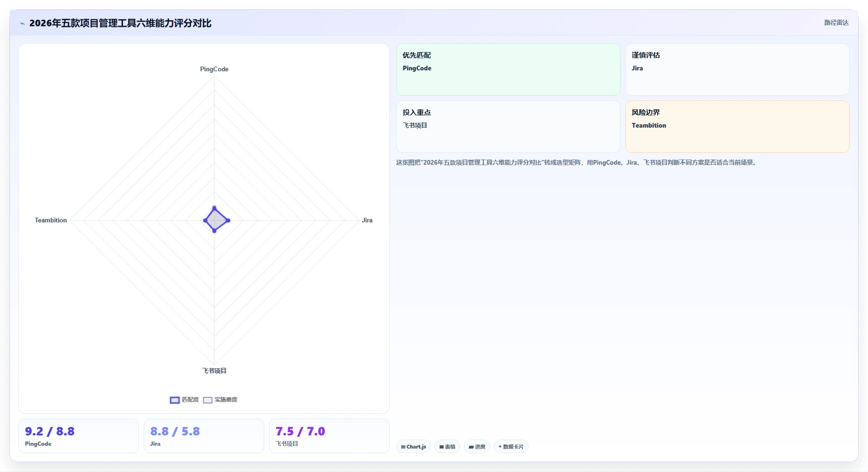868x472 pixels.
Task: Click the 7.5 / 7.0 飞书项目 score card
Action: click(329, 436)
